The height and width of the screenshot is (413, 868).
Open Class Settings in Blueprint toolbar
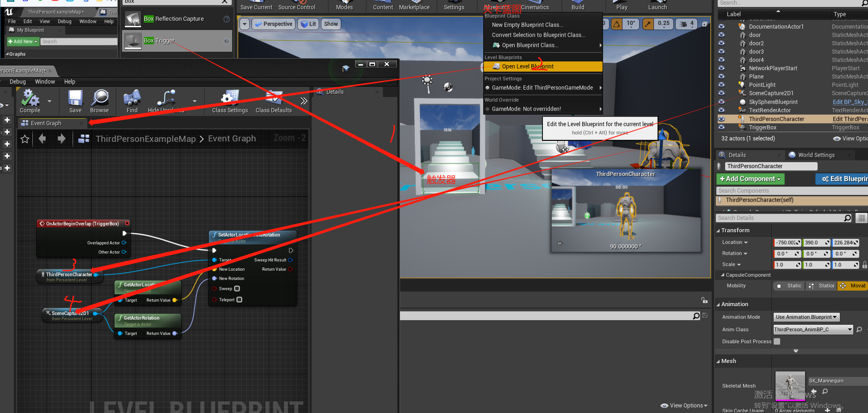230,101
